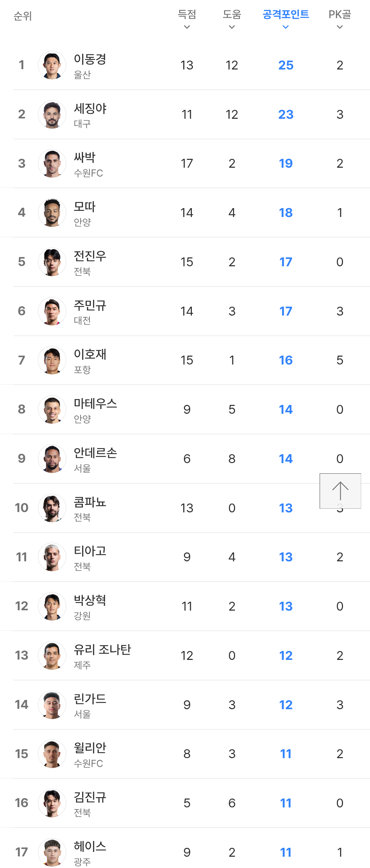Image resolution: width=370 pixels, height=868 pixels.
Task: Open 세징야's player photo
Action: [52, 114]
